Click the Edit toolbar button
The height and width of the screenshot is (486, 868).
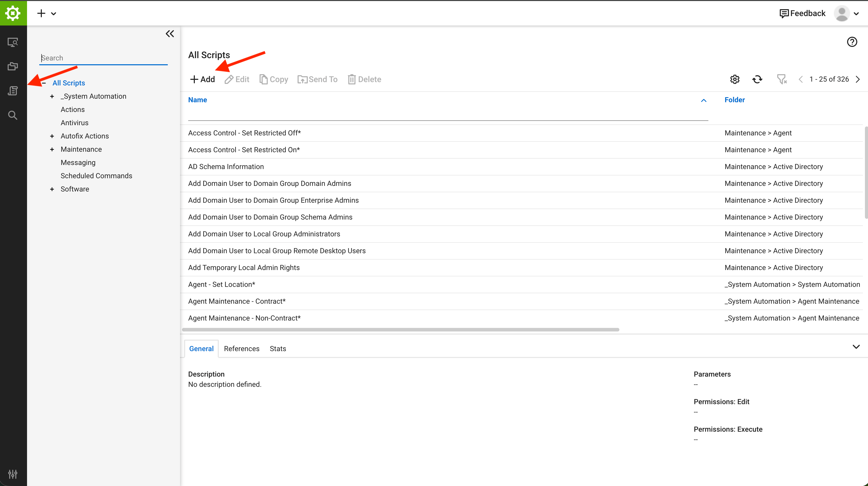tap(237, 79)
